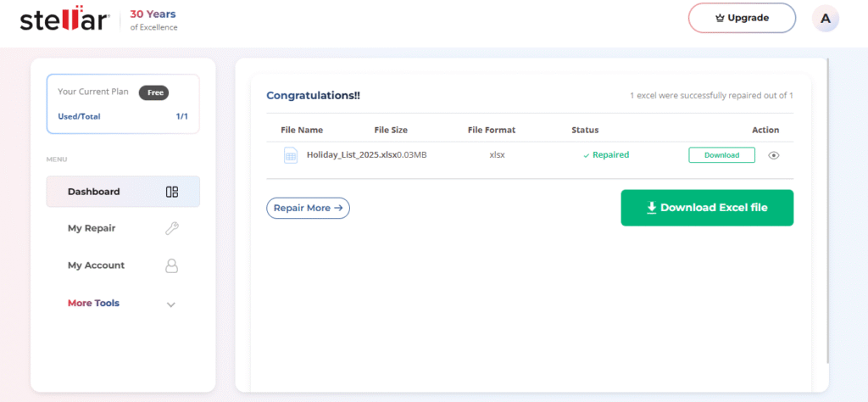Click the small outlined Download button
This screenshot has width=868, height=402.
(722, 155)
